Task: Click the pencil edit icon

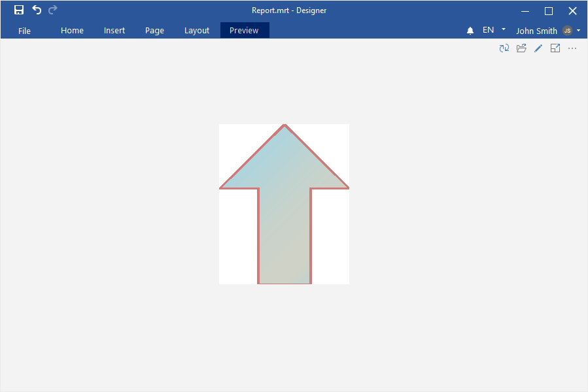Action: (538, 48)
